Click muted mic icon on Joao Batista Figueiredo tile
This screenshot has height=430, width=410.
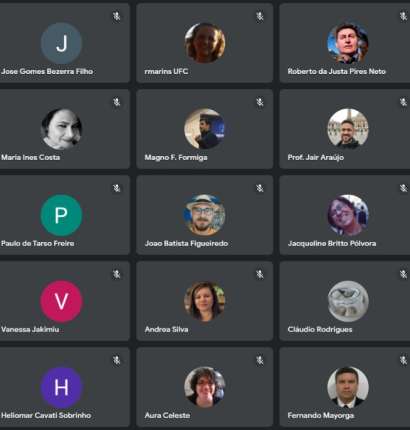[x=260, y=188]
